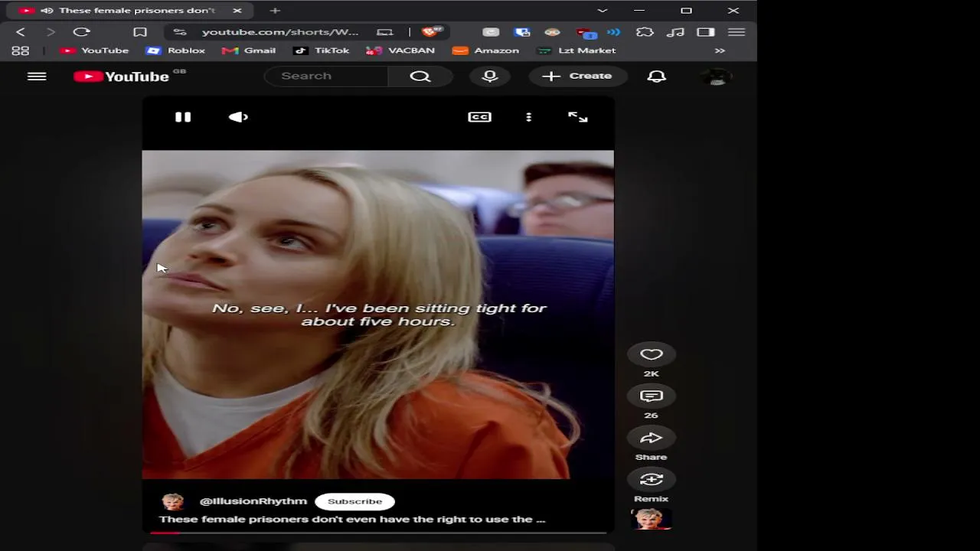Mute the video with the speaker icon

tap(238, 117)
